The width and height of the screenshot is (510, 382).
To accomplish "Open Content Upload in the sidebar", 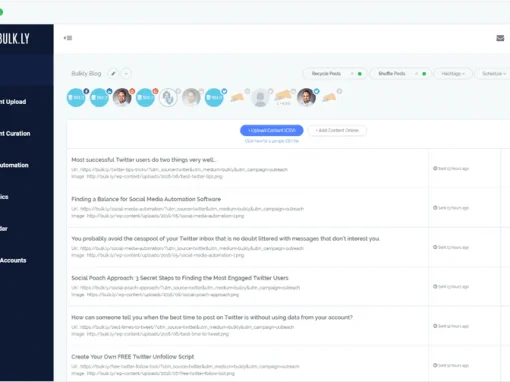I will coord(13,102).
